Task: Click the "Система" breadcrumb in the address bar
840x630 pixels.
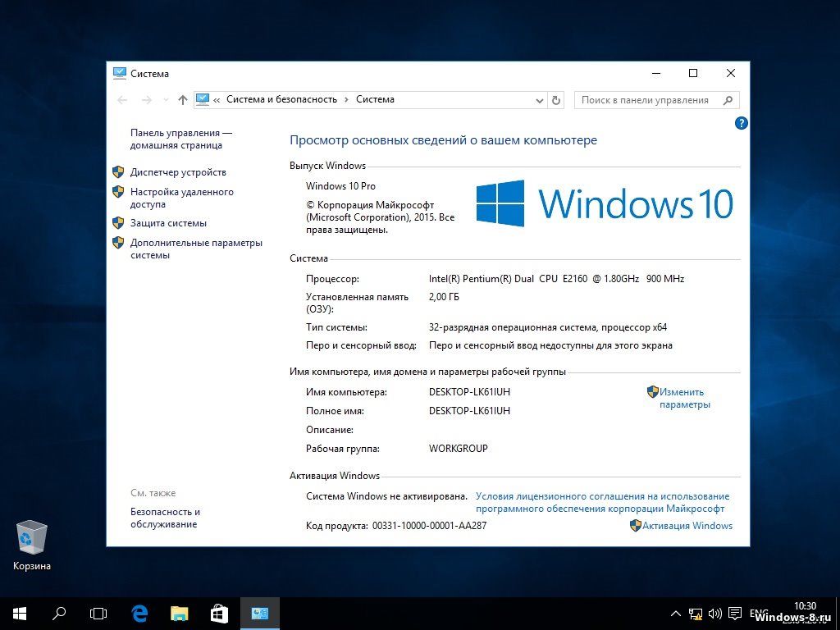Action: pyautogui.click(x=375, y=99)
